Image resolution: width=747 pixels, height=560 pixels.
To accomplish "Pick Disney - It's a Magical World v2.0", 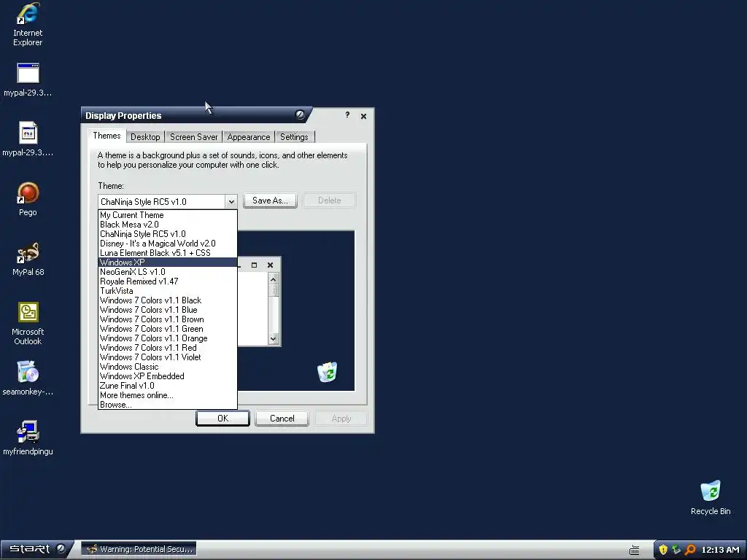I will coord(167,244).
